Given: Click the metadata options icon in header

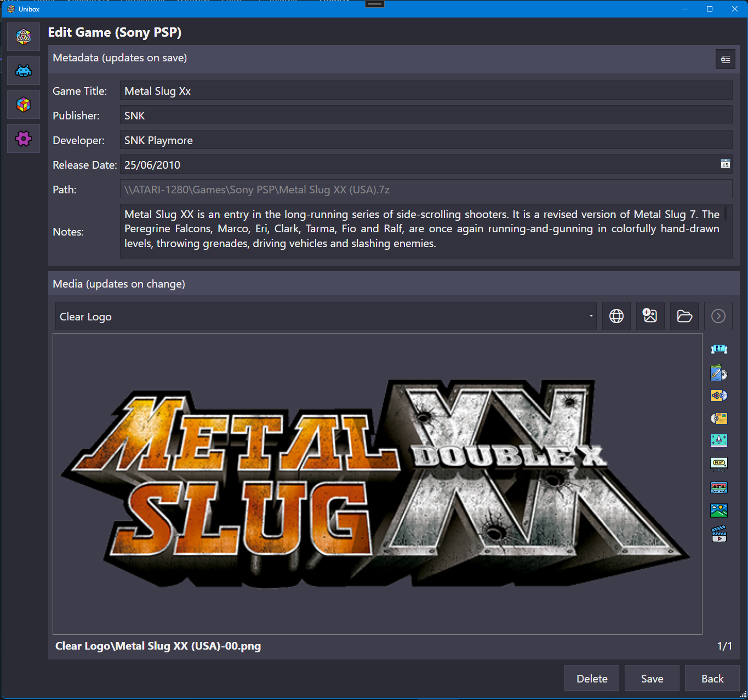Looking at the screenshot, I should click(x=725, y=59).
